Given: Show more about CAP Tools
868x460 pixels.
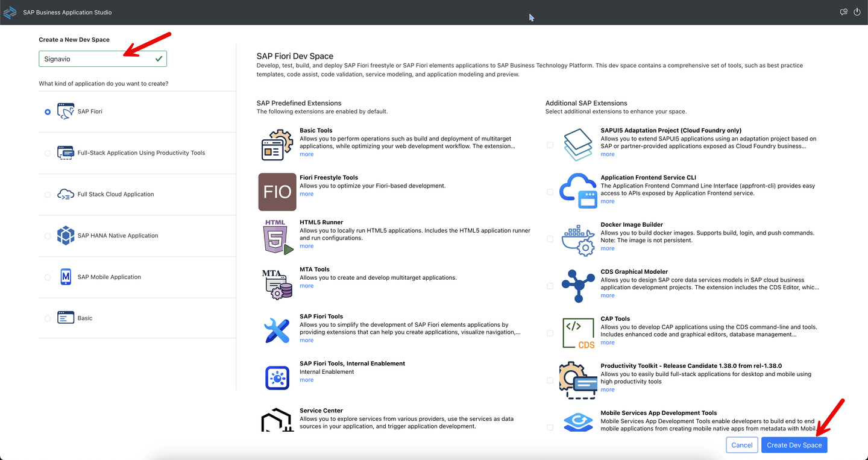Looking at the screenshot, I should click(x=608, y=342).
